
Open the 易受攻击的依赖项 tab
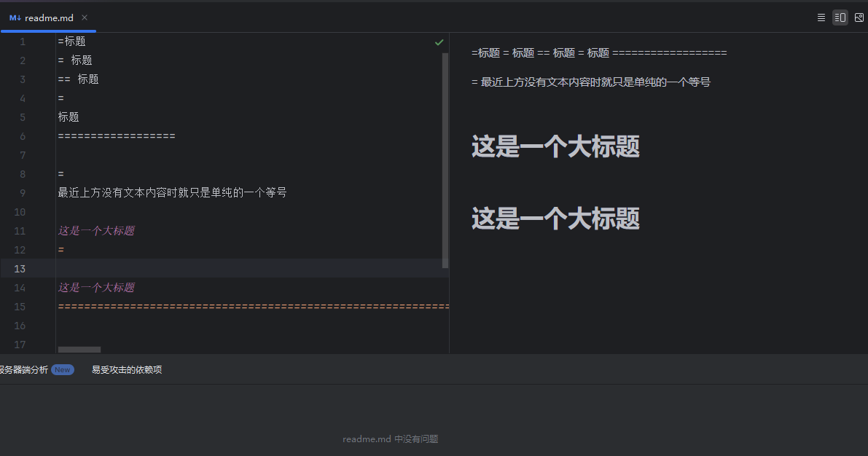pos(126,369)
